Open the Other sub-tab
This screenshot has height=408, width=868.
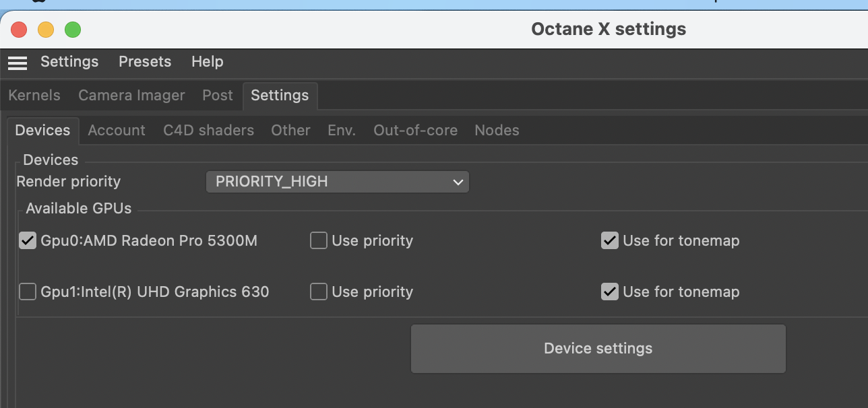290,131
